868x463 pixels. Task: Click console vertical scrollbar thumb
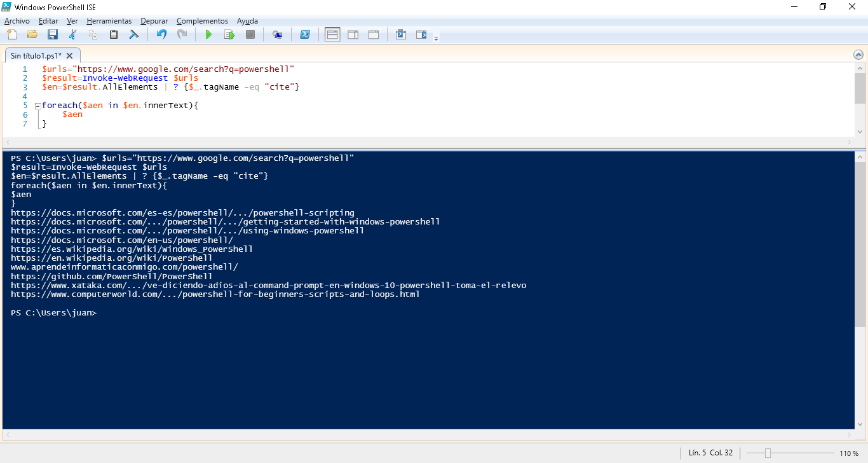pyautogui.click(x=860, y=244)
